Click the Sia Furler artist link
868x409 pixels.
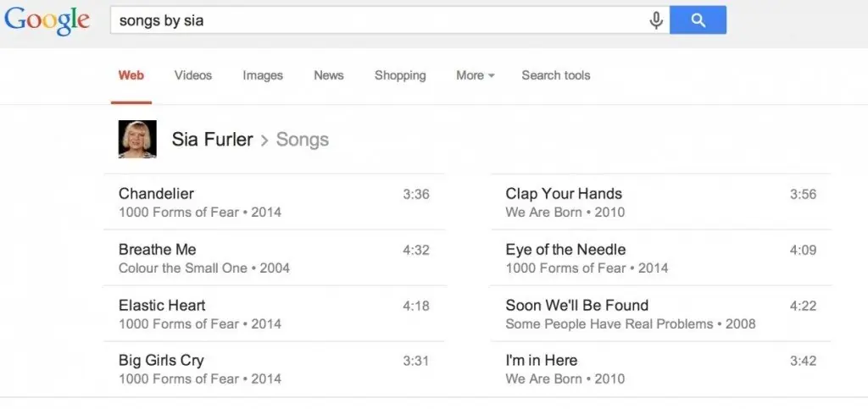click(x=212, y=140)
